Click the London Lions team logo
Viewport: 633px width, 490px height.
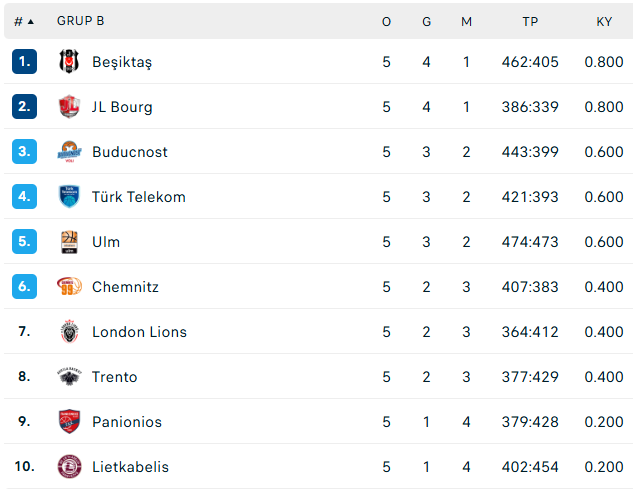click(69, 332)
